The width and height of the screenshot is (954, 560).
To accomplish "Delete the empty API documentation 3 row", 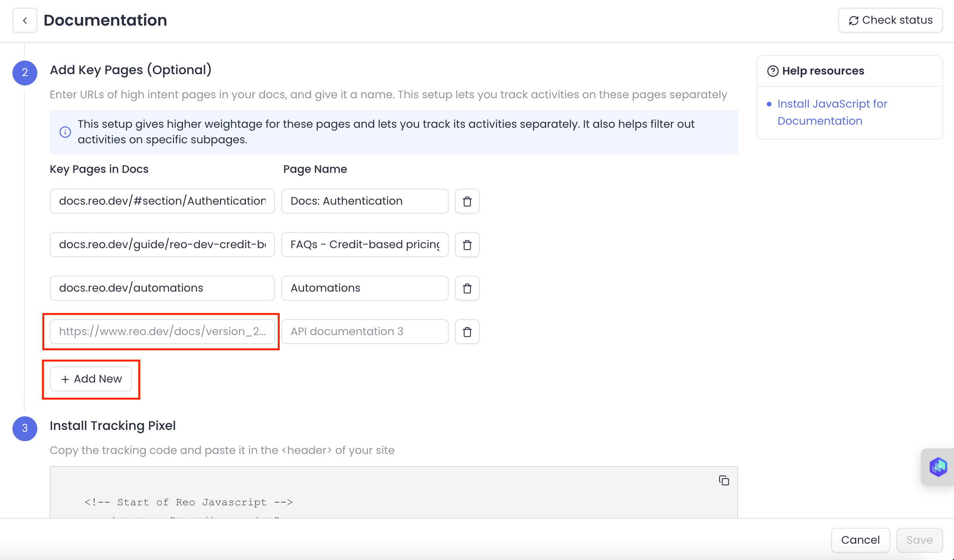I will coord(467,332).
